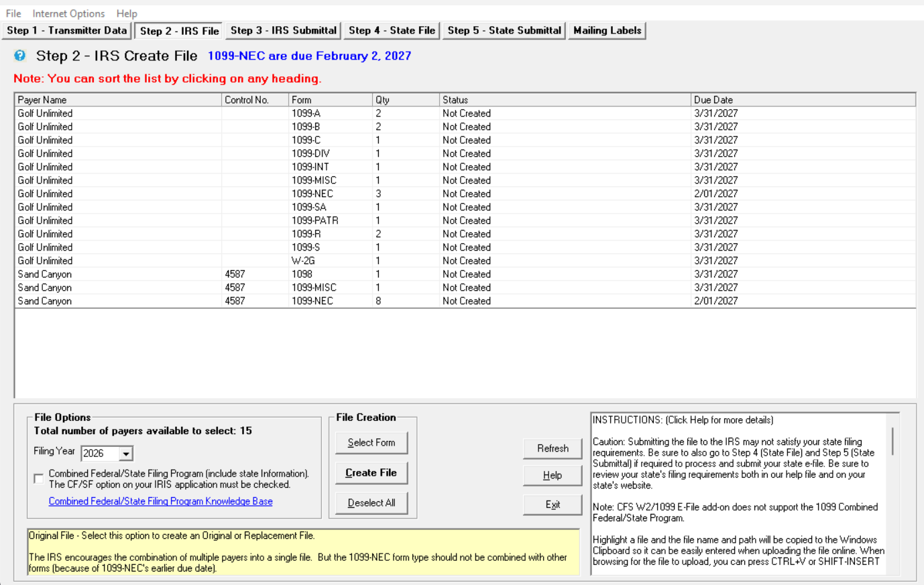Click control number 4587 in the 1098 row
Image resolution: width=924 pixels, height=585 pixels.
click(x=235, y=274)
